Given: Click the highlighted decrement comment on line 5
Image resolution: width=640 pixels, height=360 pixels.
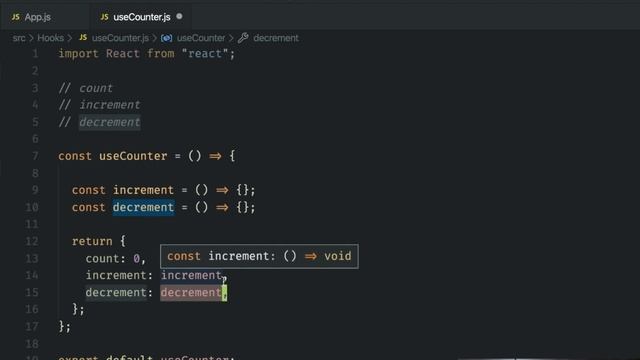Looking at the screenshot, I should click(109, 122).
